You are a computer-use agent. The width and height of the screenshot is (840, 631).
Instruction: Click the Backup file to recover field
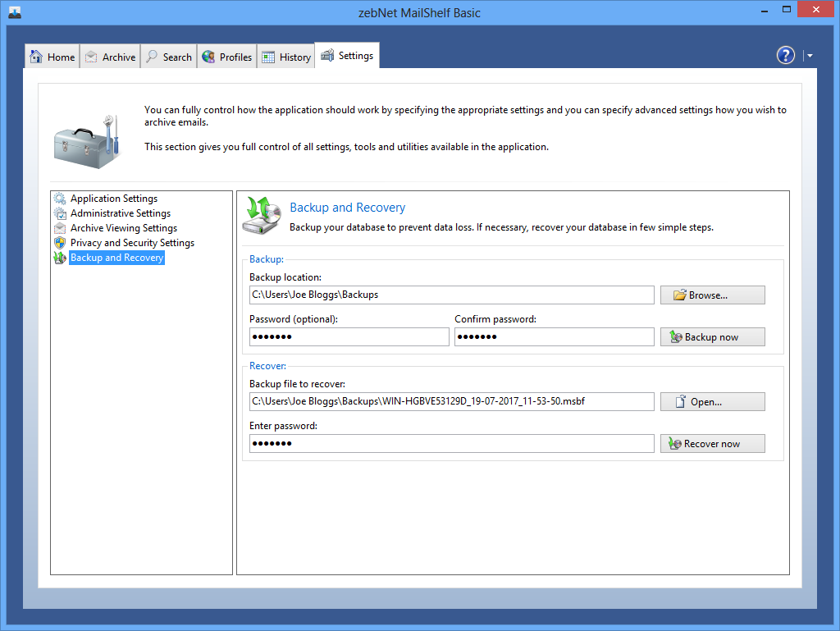(451, 402)
